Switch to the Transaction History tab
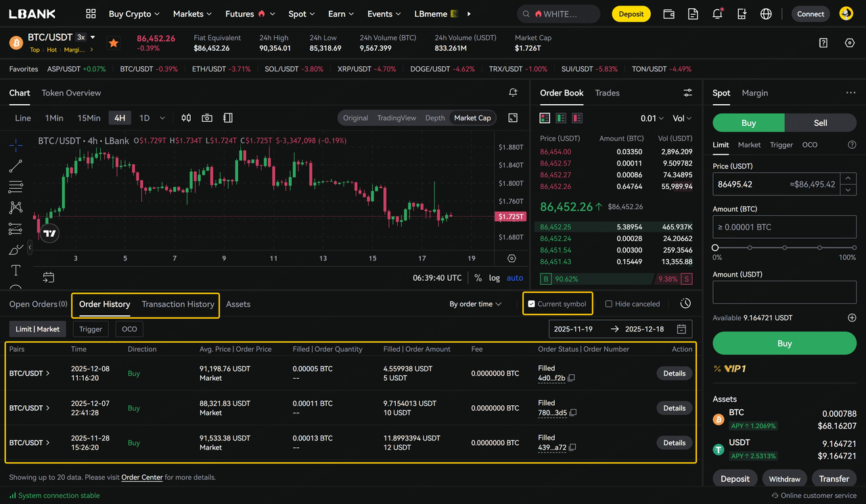 178,304
